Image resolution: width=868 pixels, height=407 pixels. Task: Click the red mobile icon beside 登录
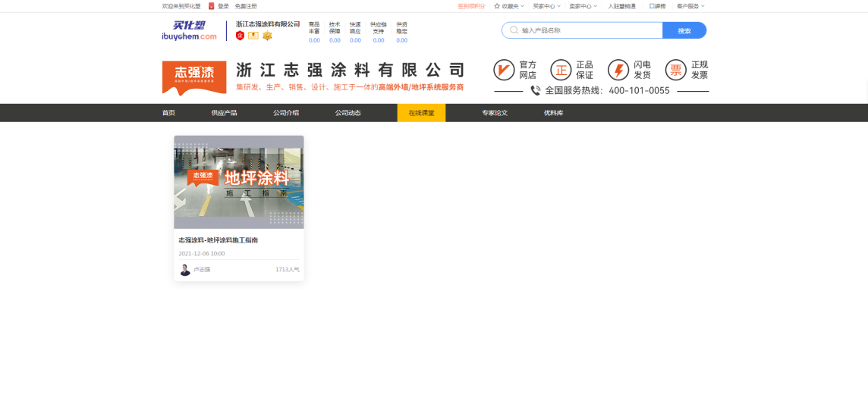(212, 6)
